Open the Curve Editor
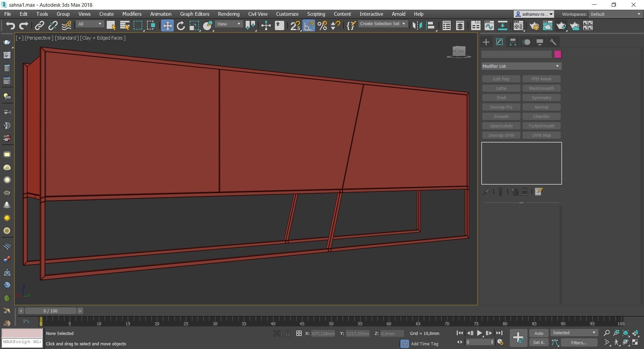The height and width of the screenshot is (349, 644). [489, 26]
